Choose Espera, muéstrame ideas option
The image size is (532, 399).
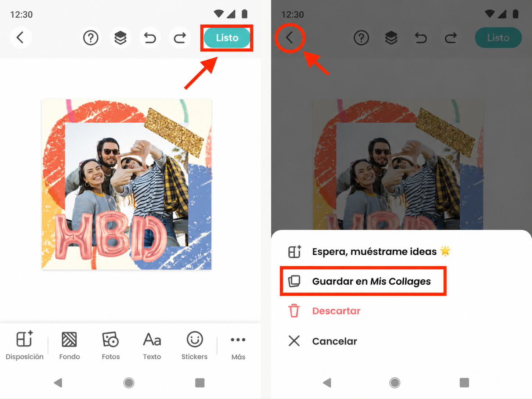pos(369,252)
